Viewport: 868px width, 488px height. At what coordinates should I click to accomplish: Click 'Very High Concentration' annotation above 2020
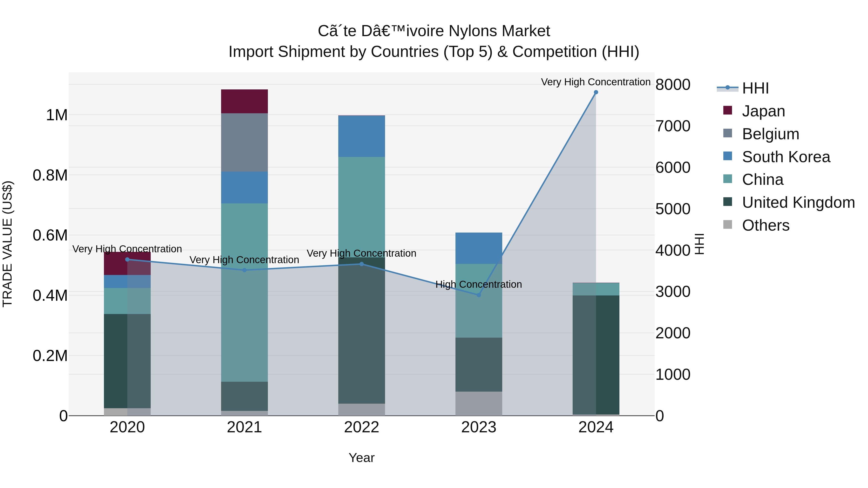(127, 249)
